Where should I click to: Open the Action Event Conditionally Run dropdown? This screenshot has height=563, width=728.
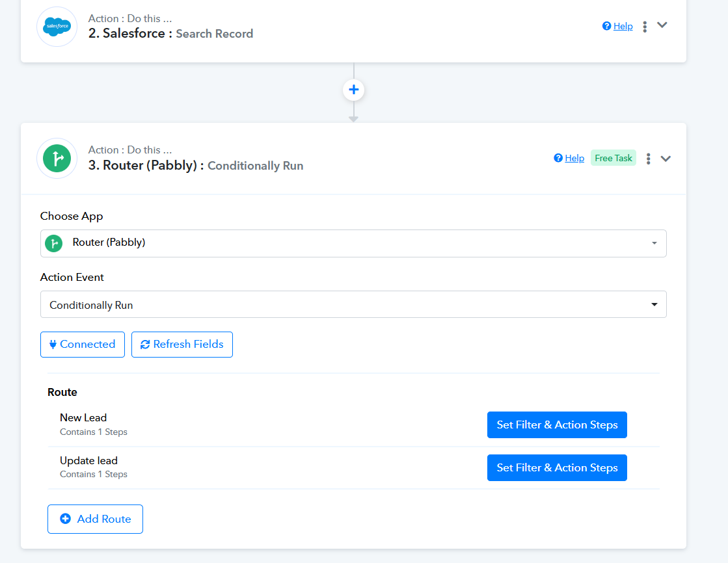(x=353, y=304)
